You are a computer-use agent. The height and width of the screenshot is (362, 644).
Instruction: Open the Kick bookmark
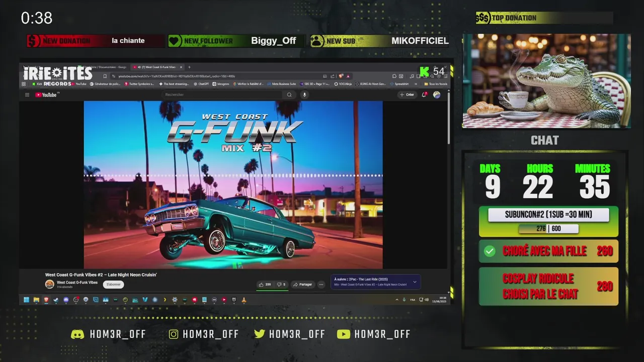(37, 84)
